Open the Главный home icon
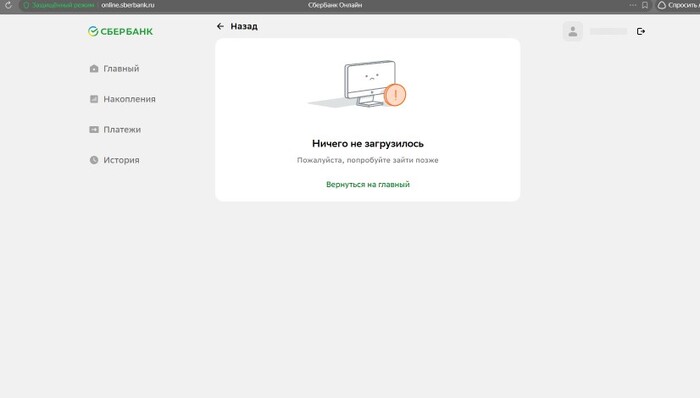Screen dimensions: 700x398 click(94, 69)
